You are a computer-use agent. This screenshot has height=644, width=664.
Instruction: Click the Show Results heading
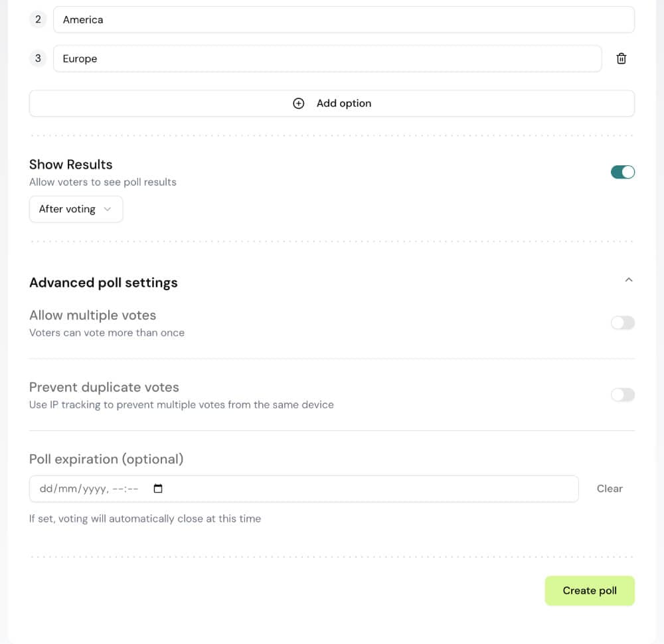pos(71,164)
